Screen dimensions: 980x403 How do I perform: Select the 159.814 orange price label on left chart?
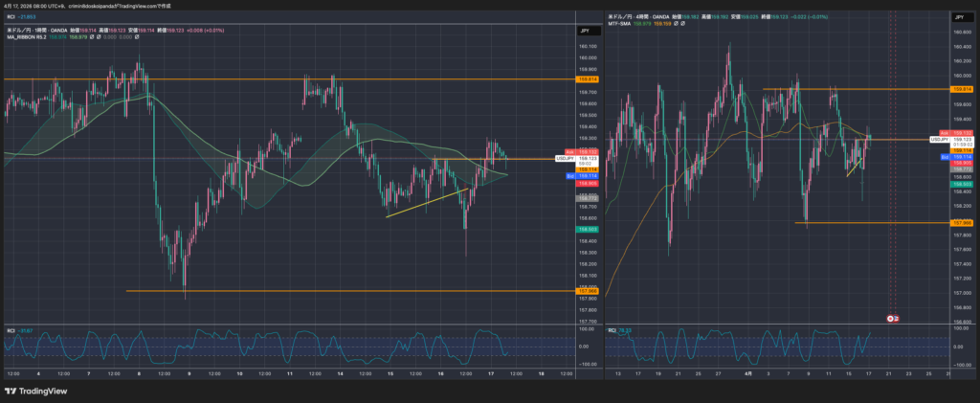(584, 80)
